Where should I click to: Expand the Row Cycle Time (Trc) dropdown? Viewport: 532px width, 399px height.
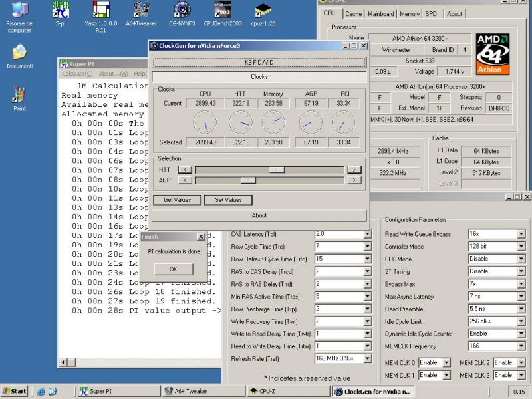[368, 247]
